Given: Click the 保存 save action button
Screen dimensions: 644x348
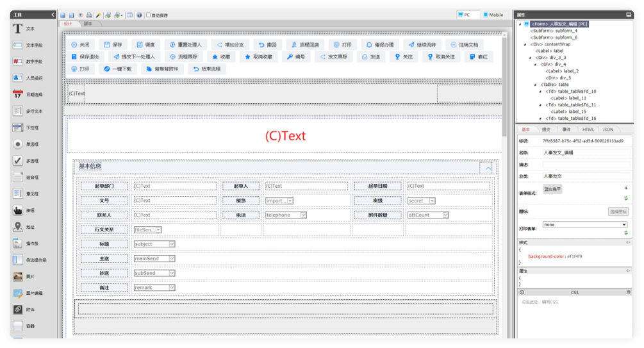Looking at the screenshot, I should [113, 45].
